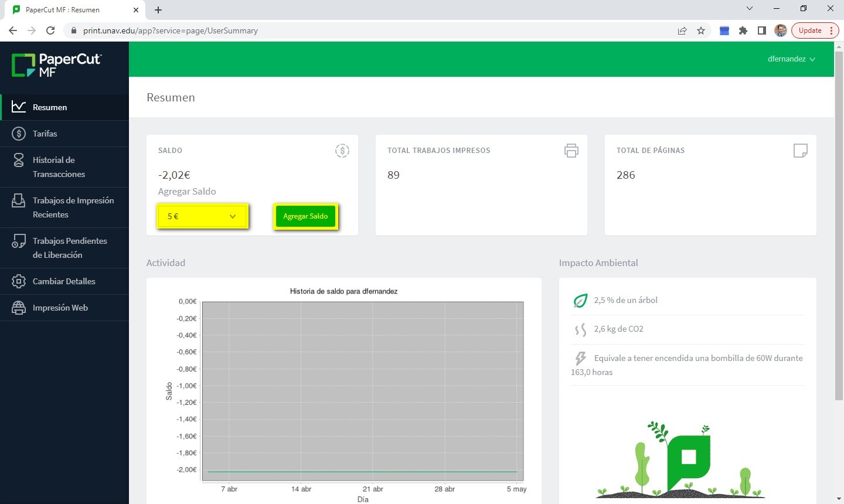844x504 pixels.
Task: Open Cambiar Detalles gear icon
Action: click(19, 281)
